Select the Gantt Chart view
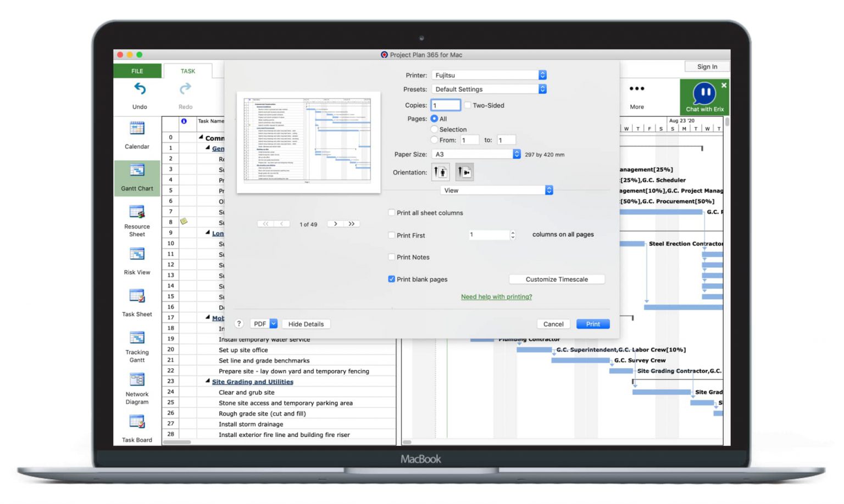Image resolution: width=844 pixels, height=504 pixels. 137,178
